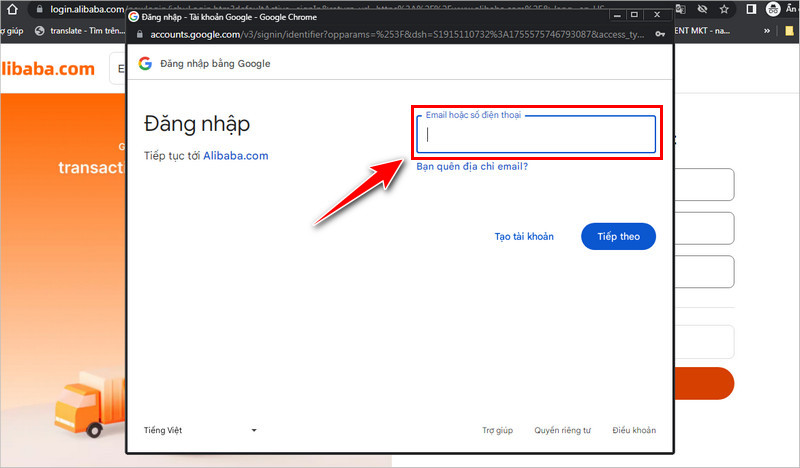Click the key icon in the popup address bar
The width and height of the screenshot is (800, 468).
pyautogui.click(x=660, y=34)
